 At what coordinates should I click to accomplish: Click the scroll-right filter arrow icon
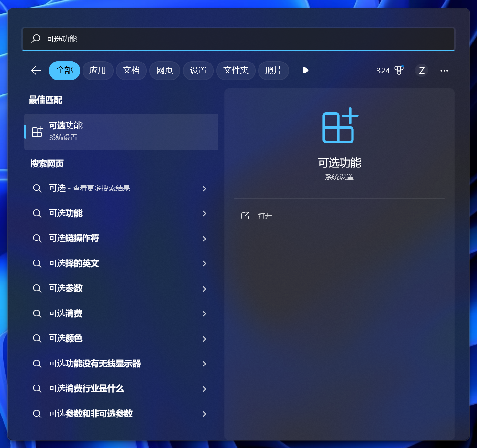tap(306, 71)
